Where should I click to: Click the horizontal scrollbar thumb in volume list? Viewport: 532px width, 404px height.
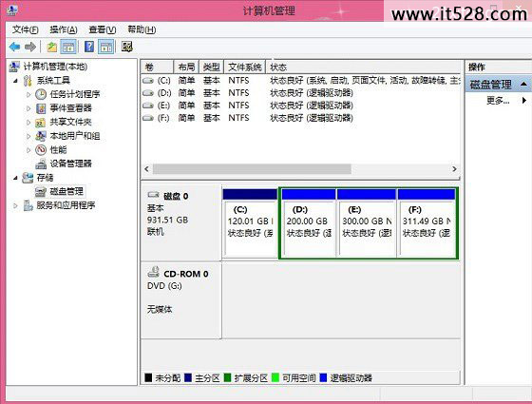252,169
